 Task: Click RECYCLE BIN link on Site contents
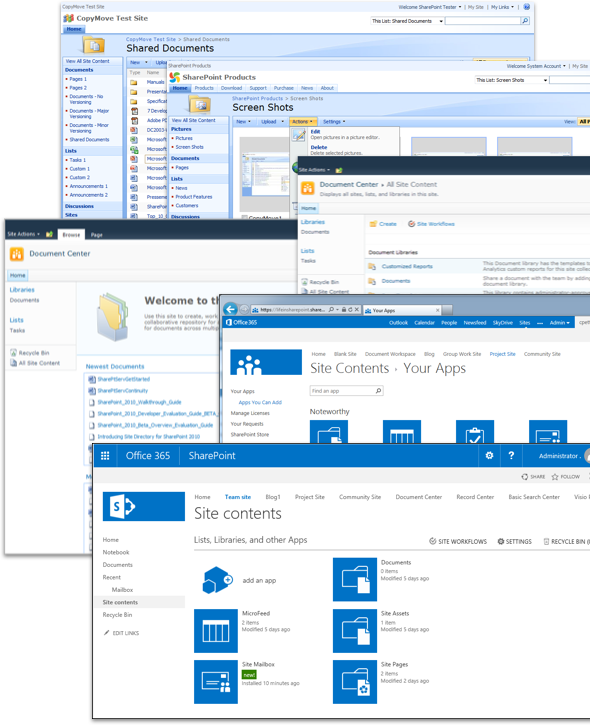[x=566, y=541]
